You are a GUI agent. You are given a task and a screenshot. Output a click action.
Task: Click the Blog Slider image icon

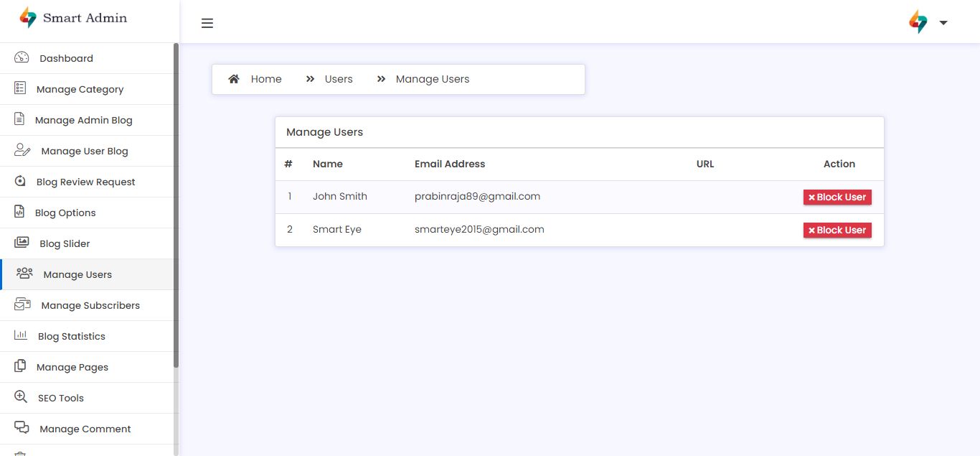tap(22, 243)
